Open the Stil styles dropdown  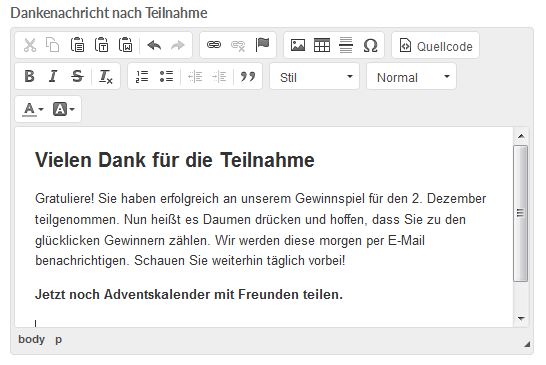[x=315, y=77]
